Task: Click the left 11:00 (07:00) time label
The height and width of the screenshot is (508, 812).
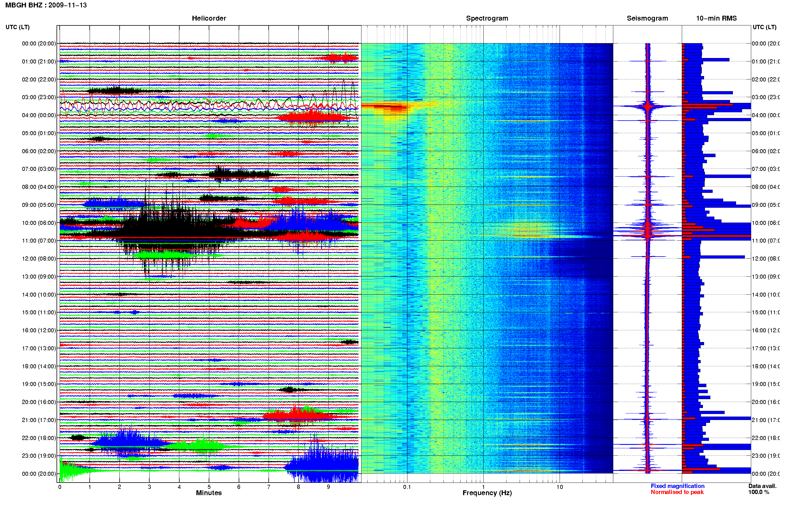Action: pyautogui.click(x=39, y=241)
